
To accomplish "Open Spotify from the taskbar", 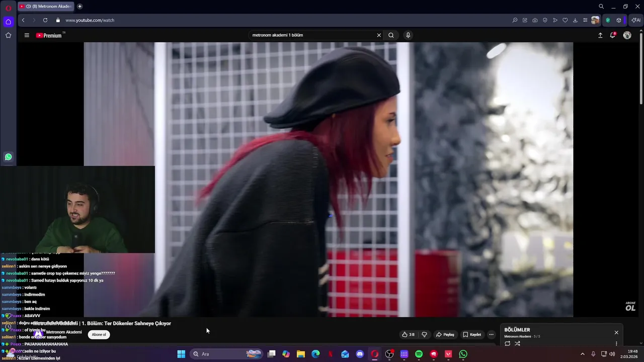I will tap(419, 354).
